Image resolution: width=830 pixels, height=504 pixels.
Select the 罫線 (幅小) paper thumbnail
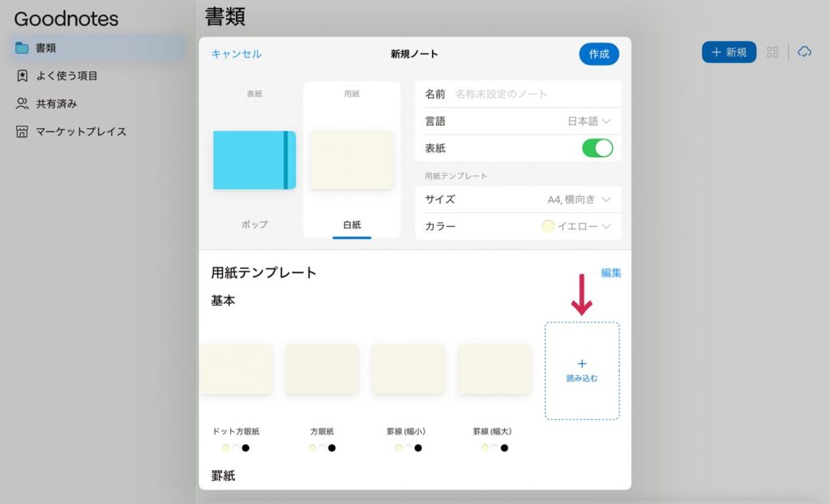[x=408, y=369]
